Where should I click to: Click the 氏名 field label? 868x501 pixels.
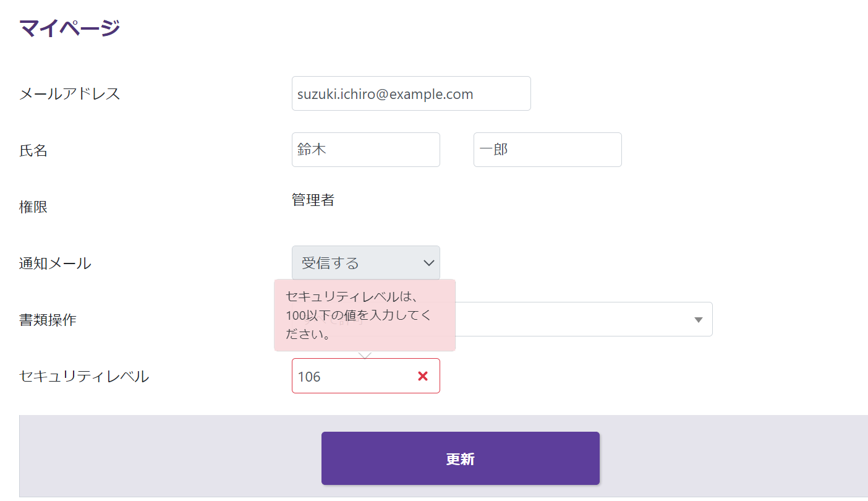[33, 150]
